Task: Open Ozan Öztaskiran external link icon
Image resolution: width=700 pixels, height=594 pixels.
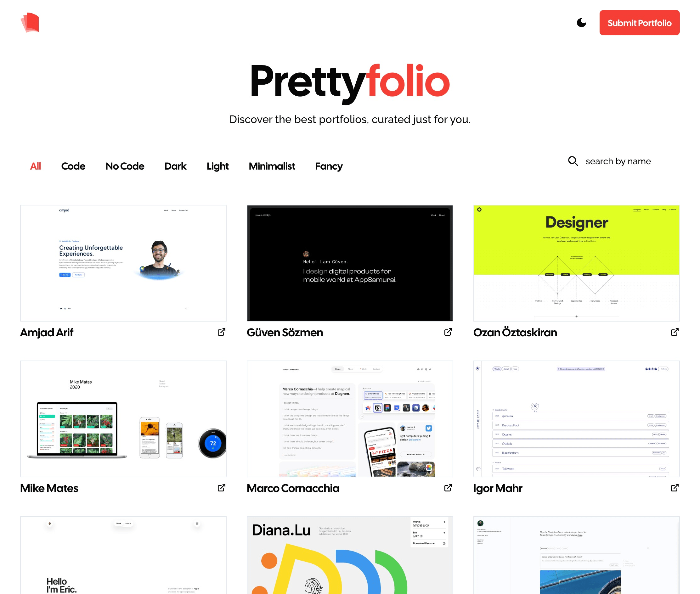Action: click(674, 332)
